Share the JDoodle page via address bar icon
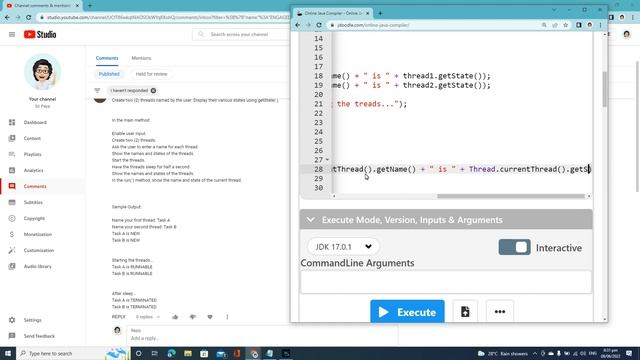 click(x=555, y=25)
